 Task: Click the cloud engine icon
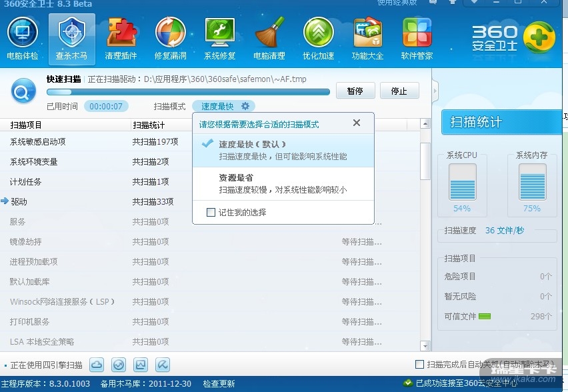pyautogui.click(x=97, y=365)
